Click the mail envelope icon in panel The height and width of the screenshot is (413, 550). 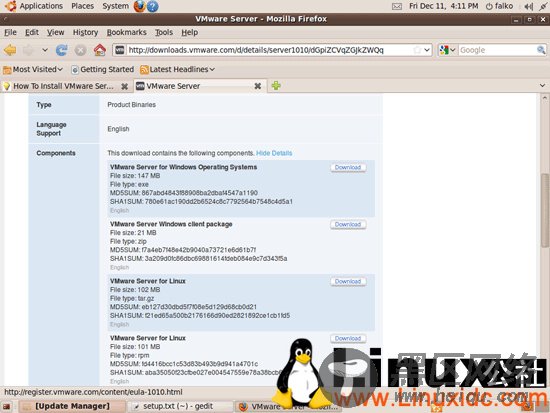tap(397, 6)
